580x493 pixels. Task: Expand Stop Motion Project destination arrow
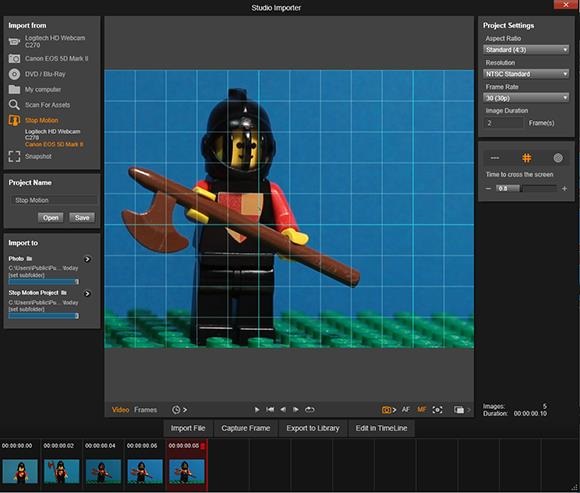(87, 293)
